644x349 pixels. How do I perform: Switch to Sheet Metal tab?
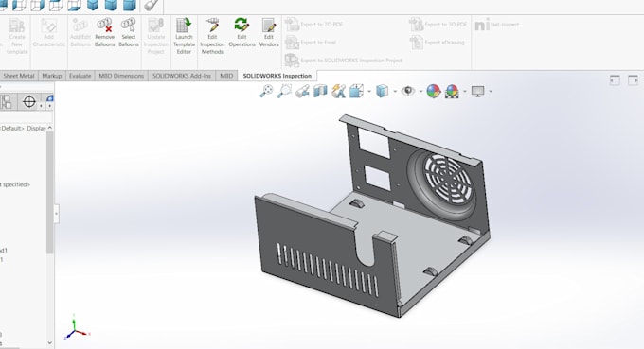click(x=19, y=76)
